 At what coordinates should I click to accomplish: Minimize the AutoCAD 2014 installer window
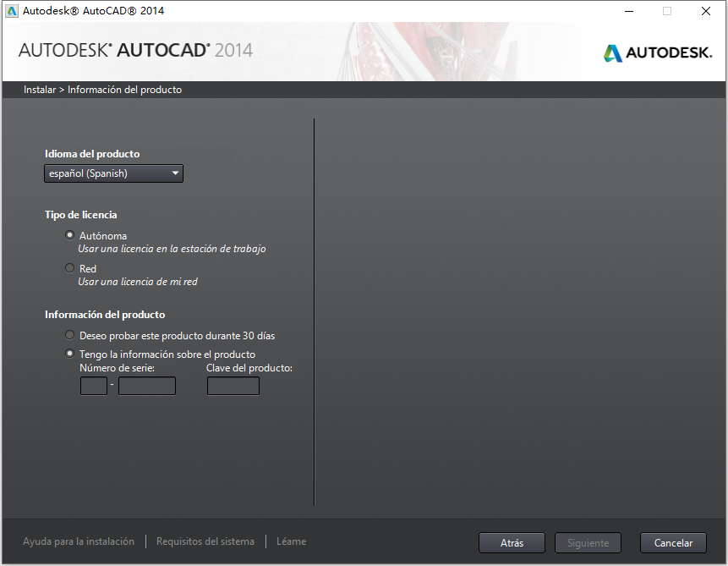[629, 11]
